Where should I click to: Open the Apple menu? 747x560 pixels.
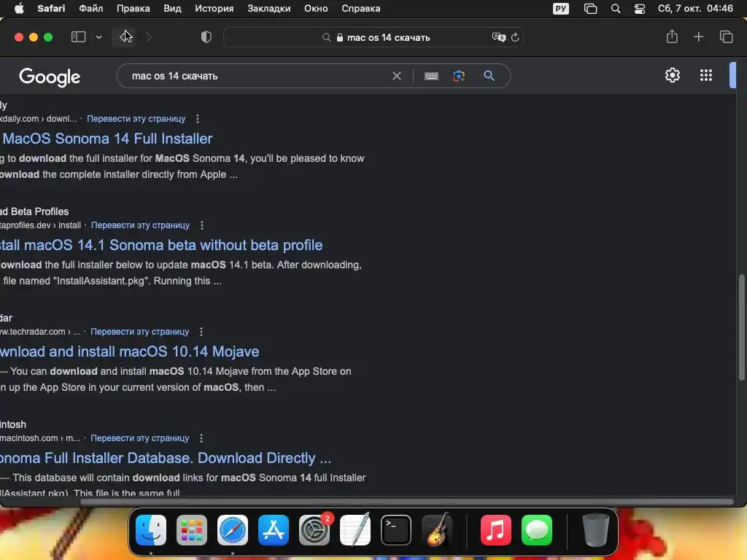pyautogui.click(x=19, y=9)
